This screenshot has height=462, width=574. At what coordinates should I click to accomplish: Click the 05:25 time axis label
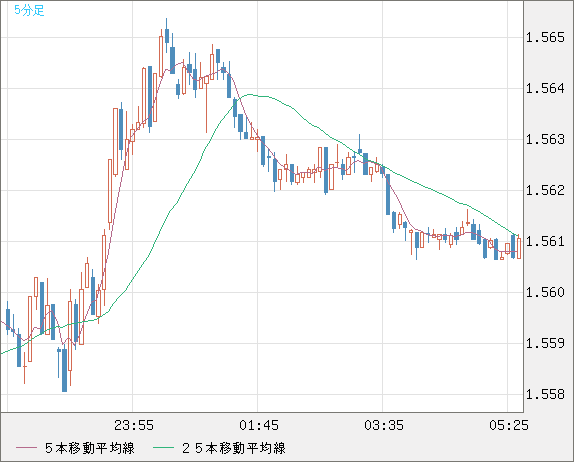(509, 425)
